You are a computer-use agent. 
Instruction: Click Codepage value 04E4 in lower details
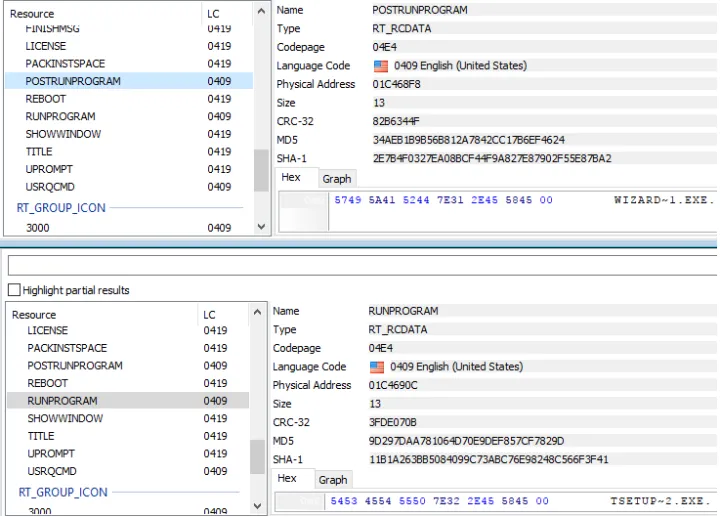pos(381,348)
